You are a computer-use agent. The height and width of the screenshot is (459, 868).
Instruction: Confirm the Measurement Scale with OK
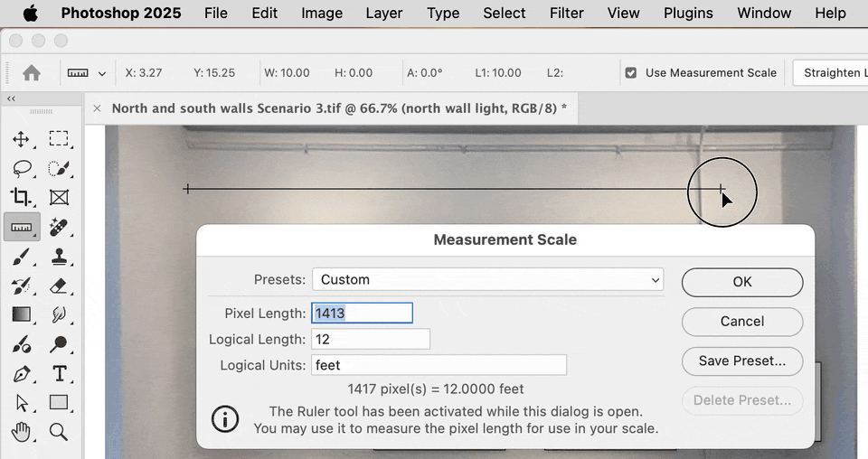click(x=742, y=282)
